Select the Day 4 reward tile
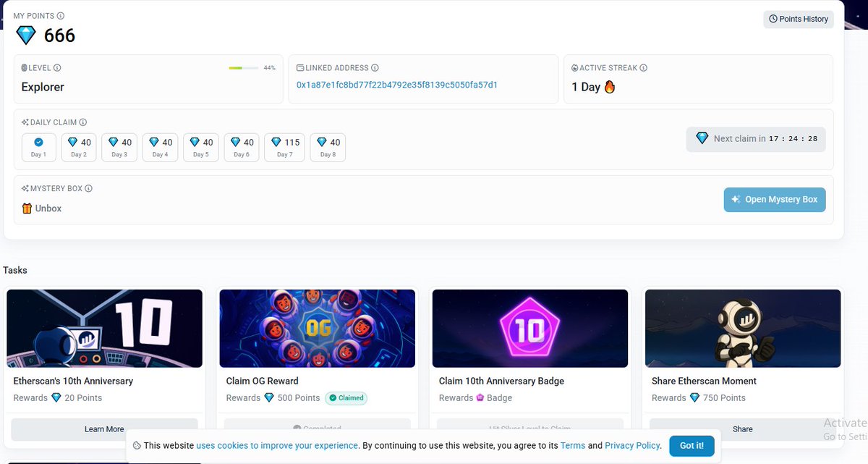Viewport: 868px width, 464px height. [x=160, y=148]
